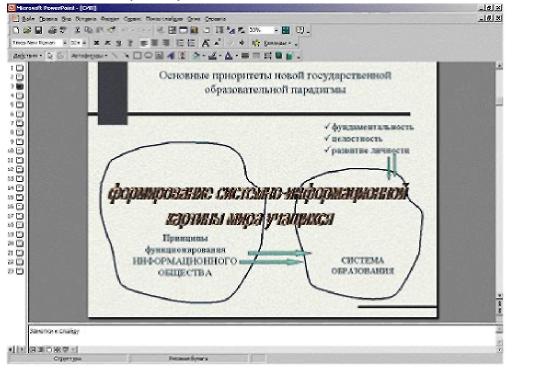Increase font size with the large A icon
Image resolution: width=538 pixels, height=377 pixels.
206,43
